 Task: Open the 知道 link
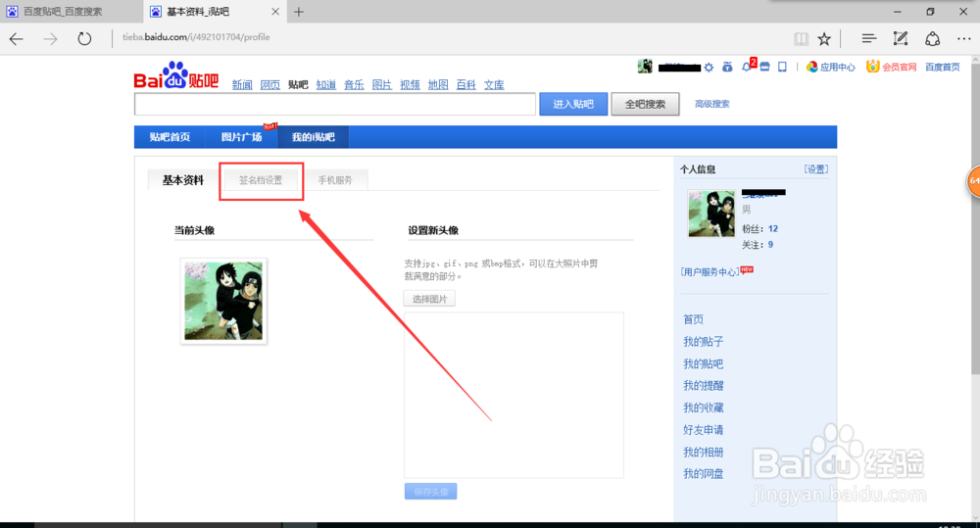[x=326, y=85]
